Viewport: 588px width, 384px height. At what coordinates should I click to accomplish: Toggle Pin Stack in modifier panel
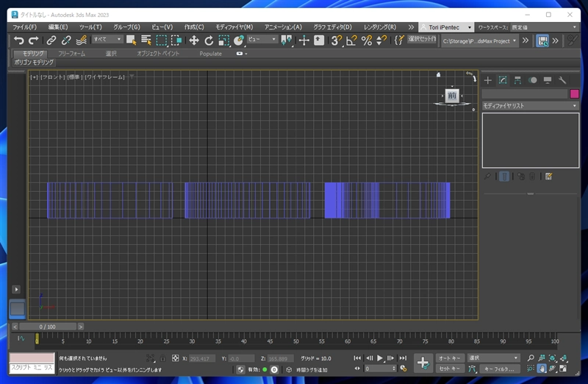(487, 176)
